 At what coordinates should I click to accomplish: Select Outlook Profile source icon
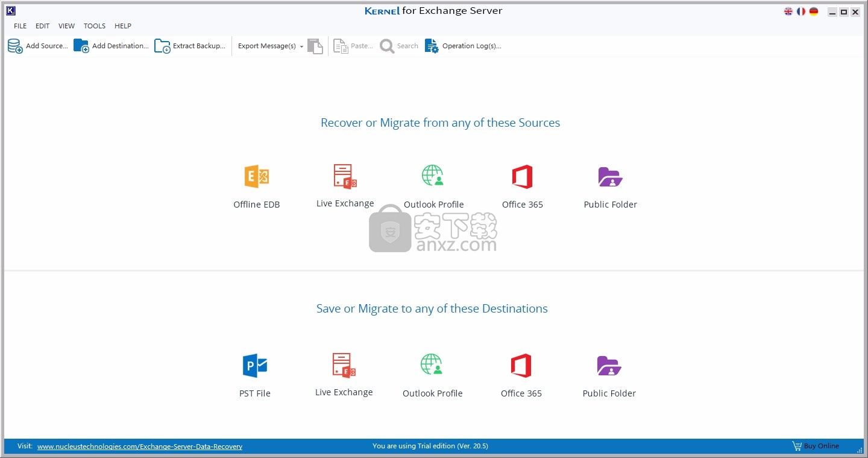pos(433,177)
